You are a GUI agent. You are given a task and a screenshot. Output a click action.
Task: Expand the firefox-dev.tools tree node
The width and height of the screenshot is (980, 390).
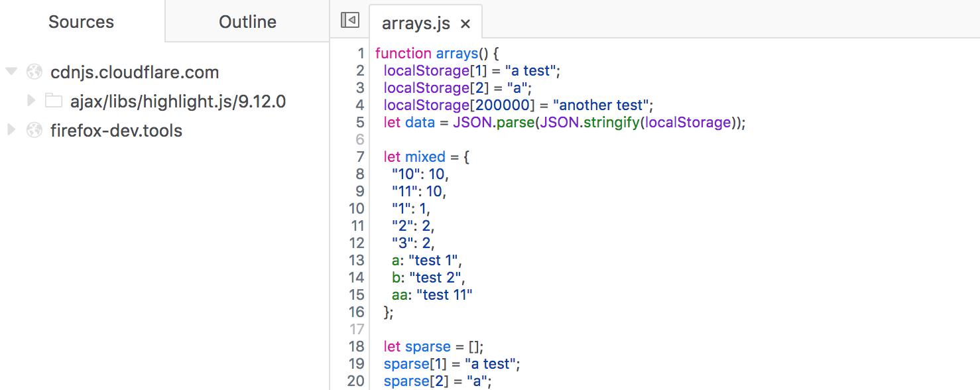click(x=11, y=130)
